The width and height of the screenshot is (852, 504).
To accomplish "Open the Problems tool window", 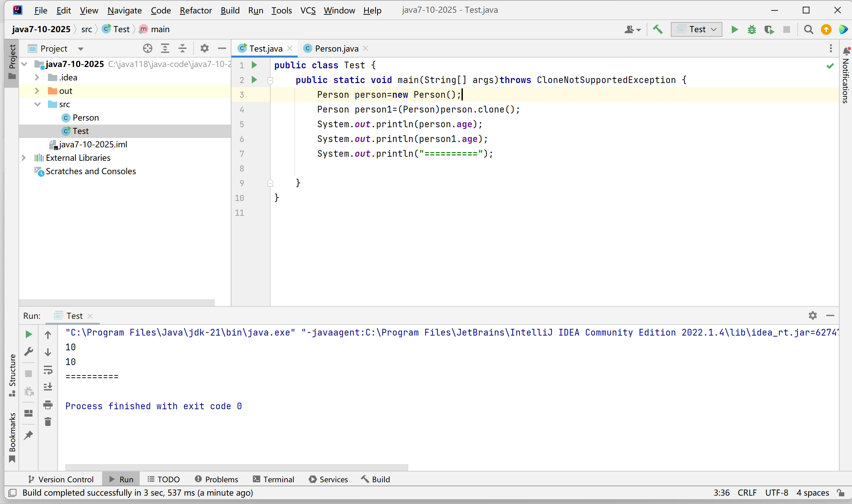I will point(216,479).
